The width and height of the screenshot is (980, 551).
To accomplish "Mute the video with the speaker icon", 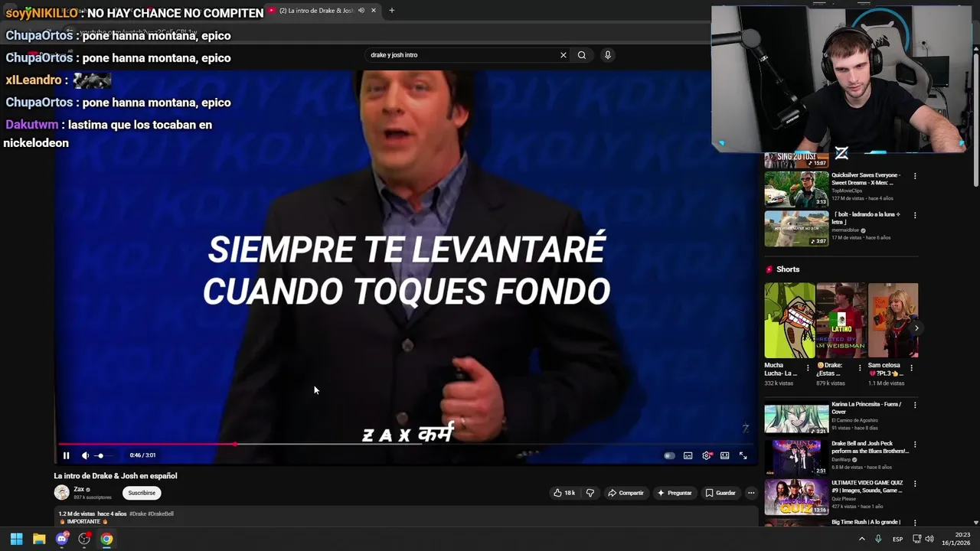I will click(85, 455).
